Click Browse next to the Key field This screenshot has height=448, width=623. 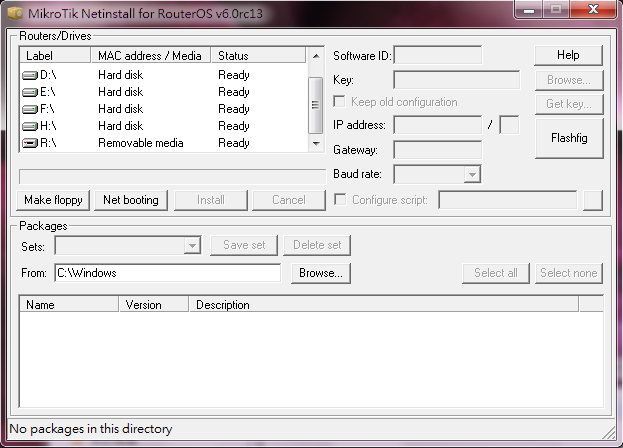(569, 80)
